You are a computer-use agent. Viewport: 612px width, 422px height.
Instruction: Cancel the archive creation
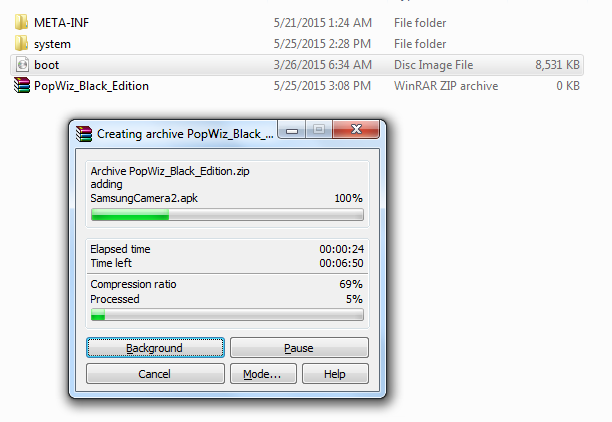pos(155,374)
